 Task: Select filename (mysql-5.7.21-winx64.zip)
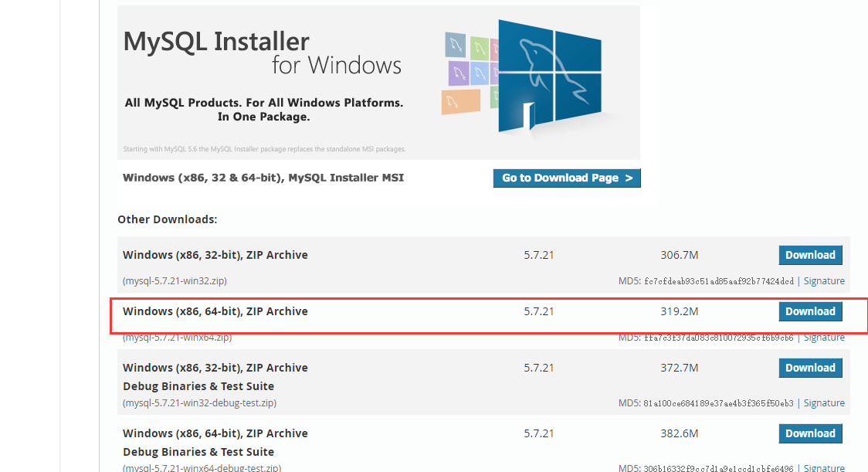tap(177, 338)
